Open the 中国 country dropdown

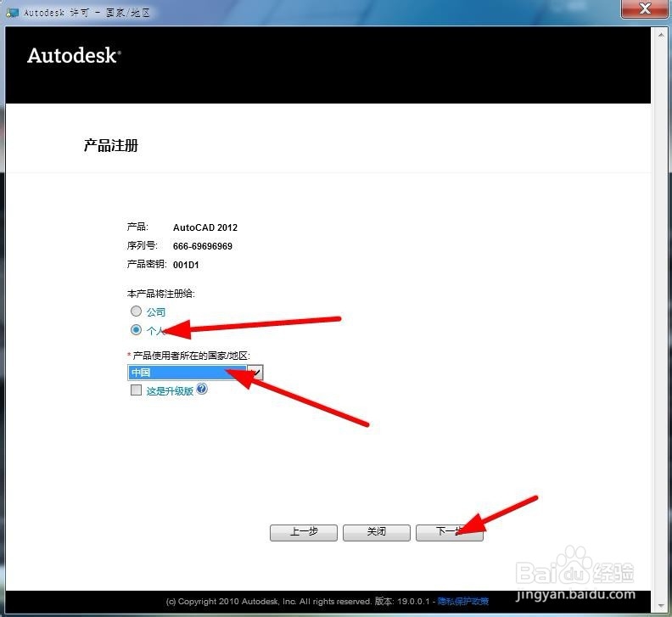tap(195, 373)
